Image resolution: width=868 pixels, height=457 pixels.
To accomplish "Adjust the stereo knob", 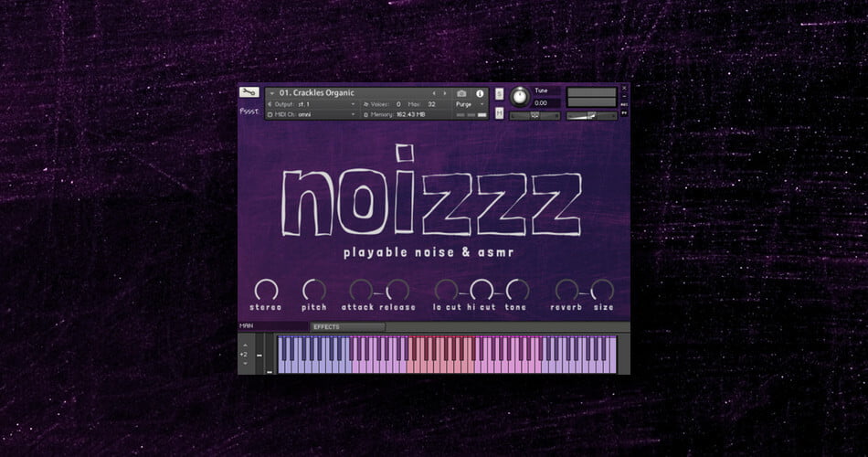I will [x=266, y=291].
